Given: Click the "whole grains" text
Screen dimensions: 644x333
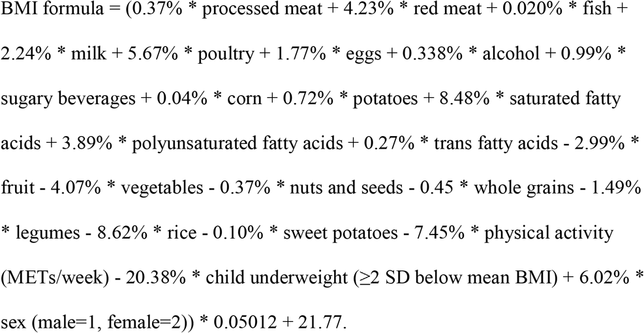Looking at the screenshot, I should pos(524,189).
